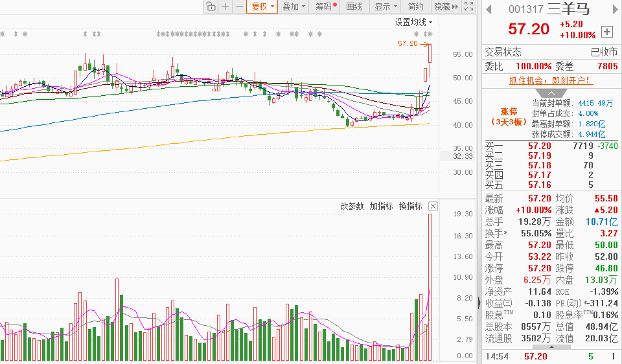Zoom in chart with plus icon
This screenshot has height=364, width=622.
click(x=225, y=6)
